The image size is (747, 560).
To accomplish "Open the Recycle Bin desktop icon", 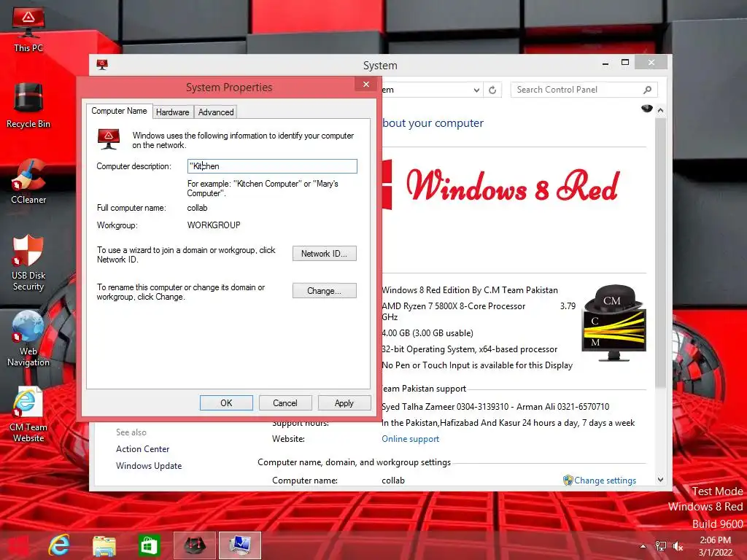I will [28, 105].
